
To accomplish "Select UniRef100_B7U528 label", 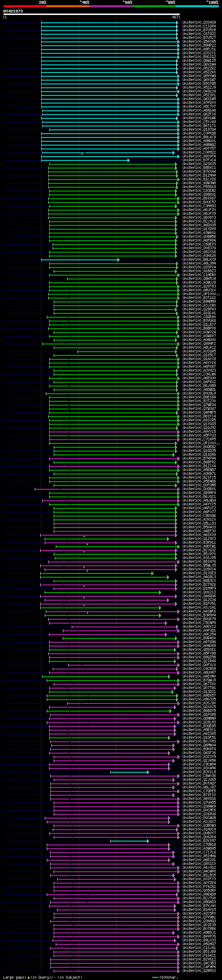I will [x=199, y=30].
